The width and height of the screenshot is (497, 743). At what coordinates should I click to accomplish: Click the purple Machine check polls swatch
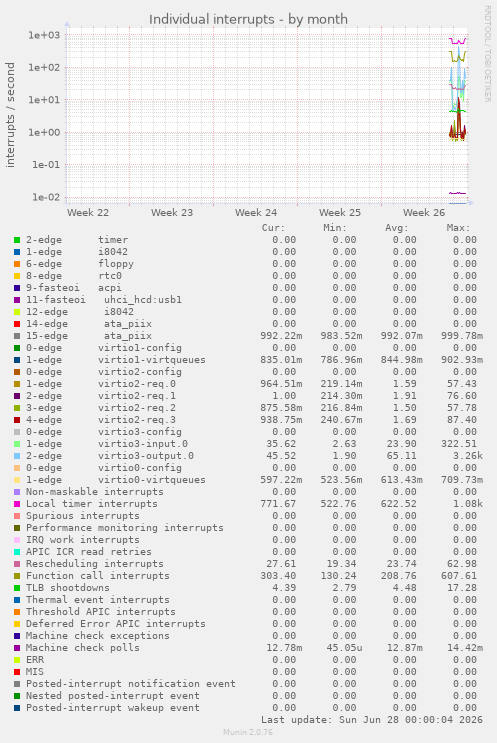point(17,648)
